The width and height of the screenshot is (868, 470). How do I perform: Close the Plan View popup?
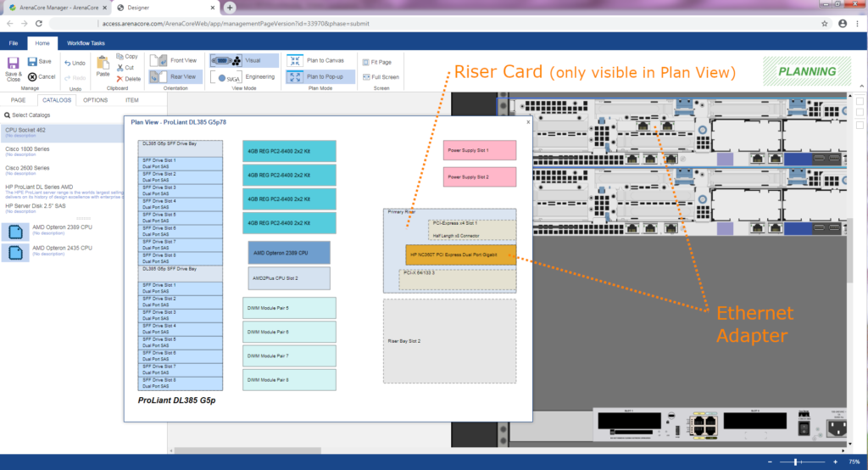(x=527, y=122)
